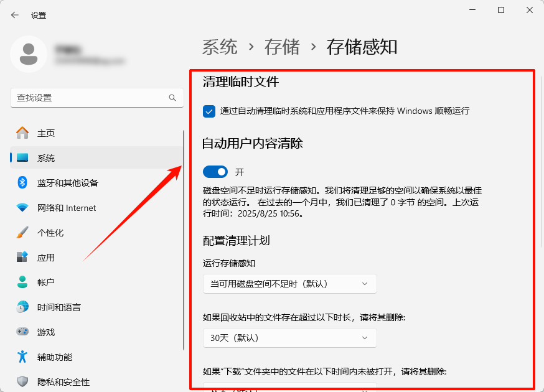
Task: Select the 蓝牙和其他设备 Bluetooth icon
Action: (22, 182)
